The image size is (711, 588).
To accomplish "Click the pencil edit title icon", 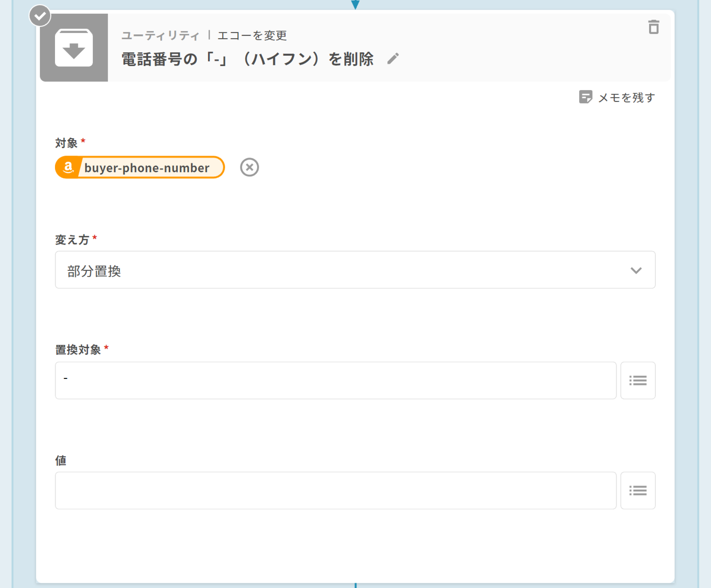I will (393, 59).
